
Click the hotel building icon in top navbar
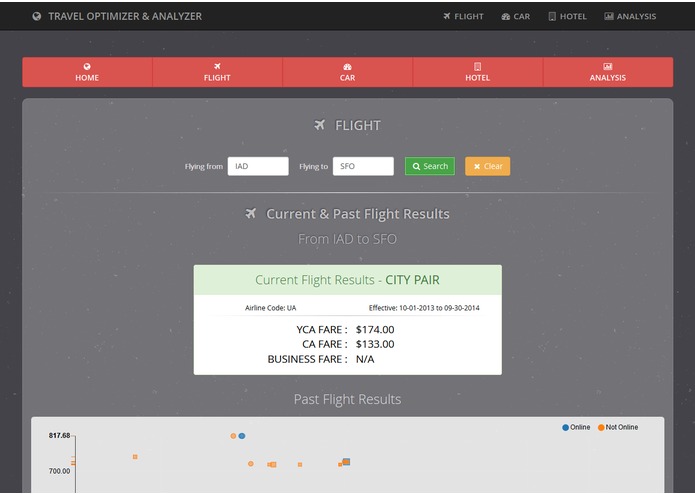tap(552, 16)
